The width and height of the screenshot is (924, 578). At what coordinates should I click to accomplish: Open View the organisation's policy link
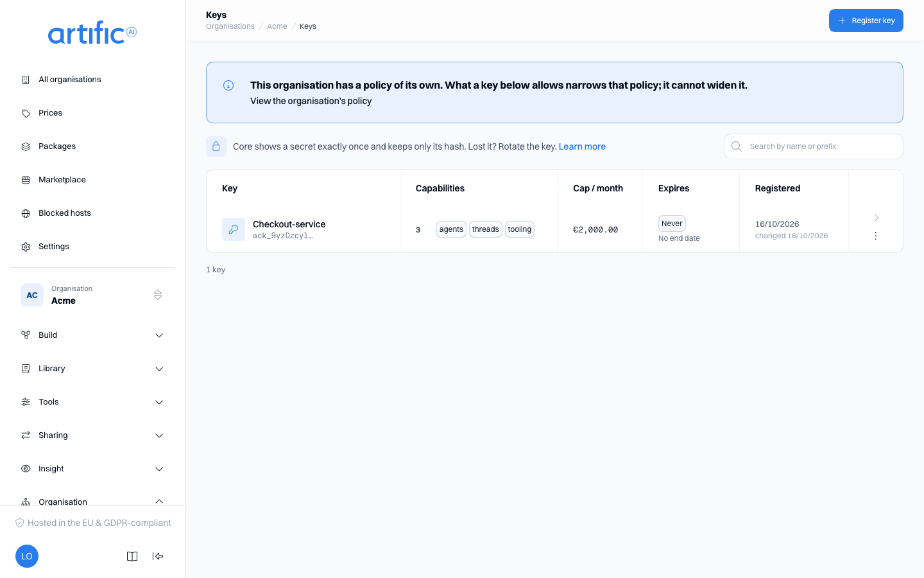[311, 101]
